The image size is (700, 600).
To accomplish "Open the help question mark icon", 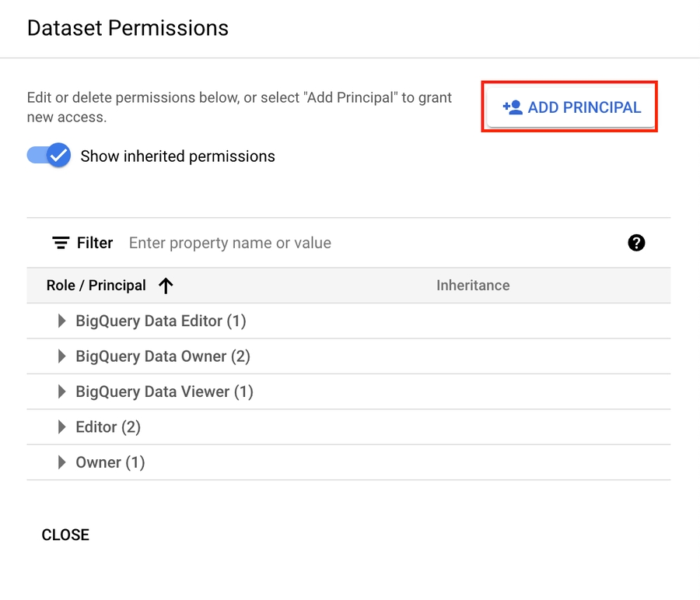I will click(x=636, y=243).
